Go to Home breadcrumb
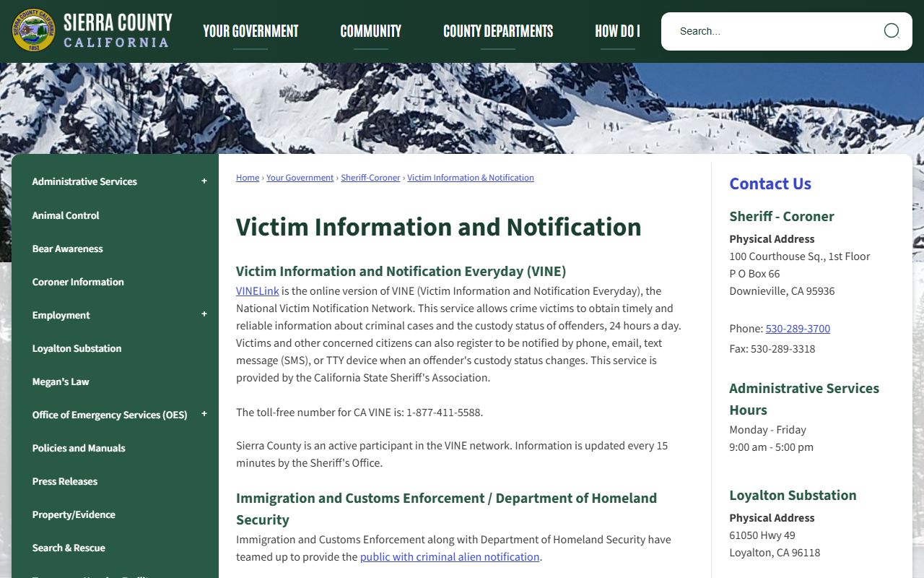 point(248,178)
